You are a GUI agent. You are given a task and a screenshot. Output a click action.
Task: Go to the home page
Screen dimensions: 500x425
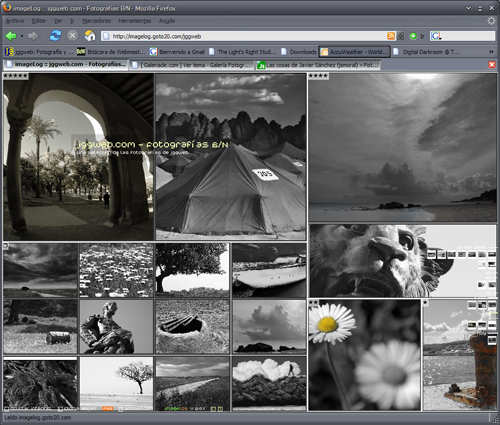tap(90, 35)
